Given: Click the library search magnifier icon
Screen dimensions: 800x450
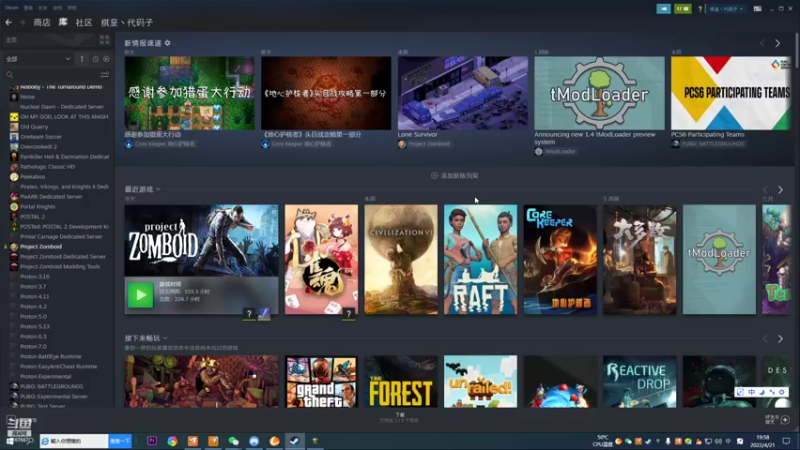Looking at the screenshot, I should 9,75.
